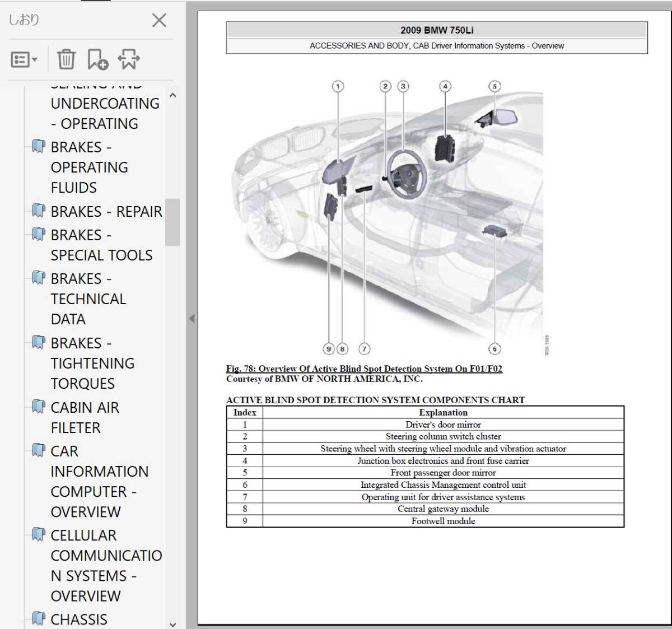The image size is (672, 629).
Task: Click the Footwell module cell
Action: point(443,521)
